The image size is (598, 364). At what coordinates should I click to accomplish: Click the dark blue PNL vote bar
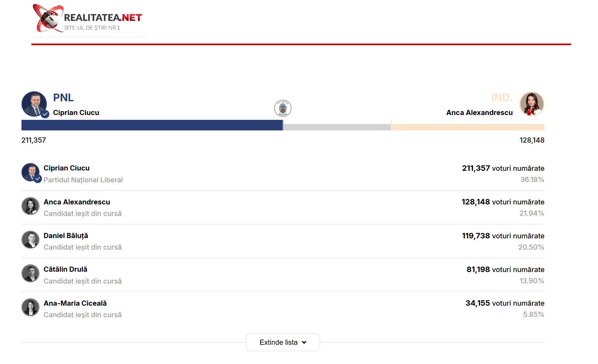pos(152,125)
